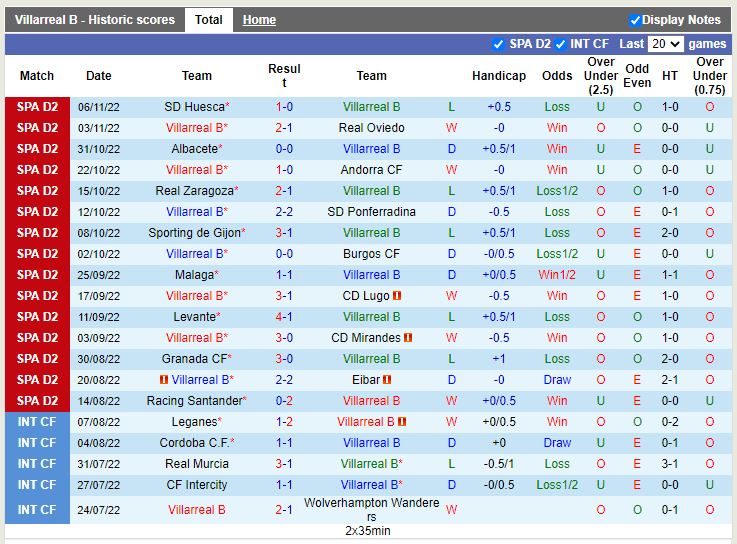Click the 2x35min note text
737x544 pixels.
tap(368, 531)
